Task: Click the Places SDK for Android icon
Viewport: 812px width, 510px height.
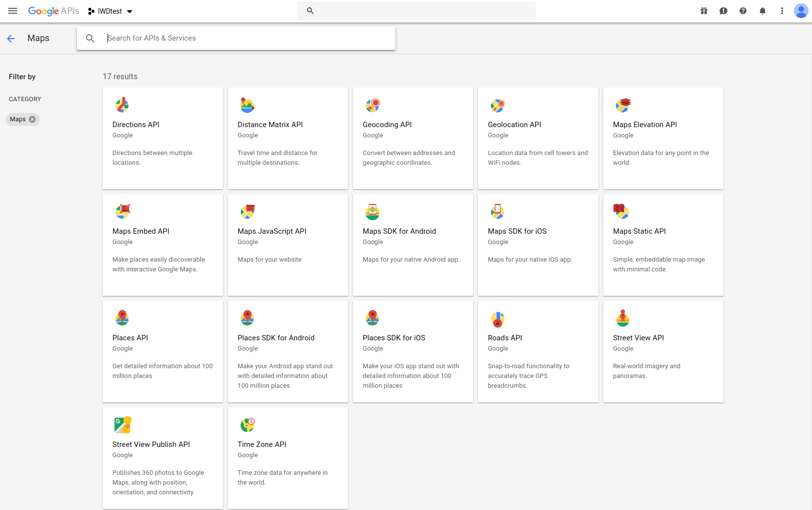Action: pos(247,318)
